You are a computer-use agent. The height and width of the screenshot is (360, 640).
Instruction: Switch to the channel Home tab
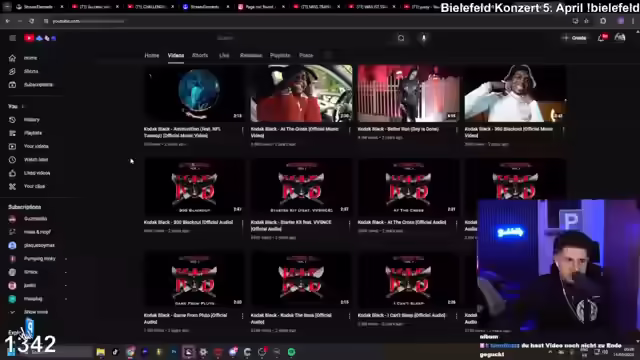pyautogui.click(x=151, y=56)
